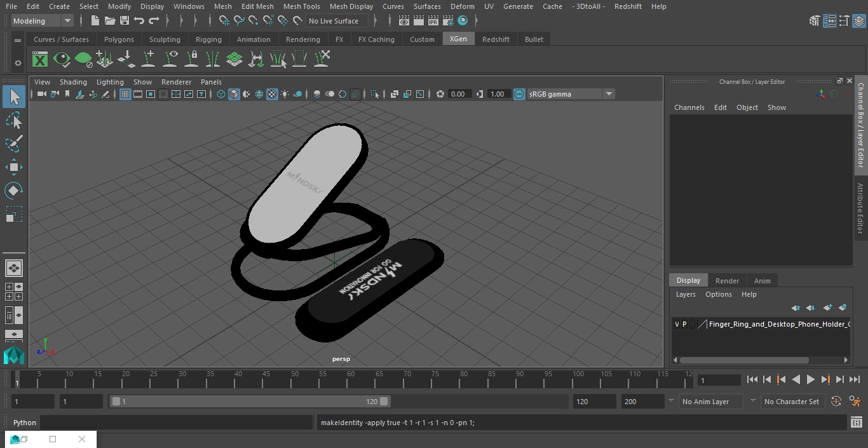Step forward one key button

(x=825, y=379)
